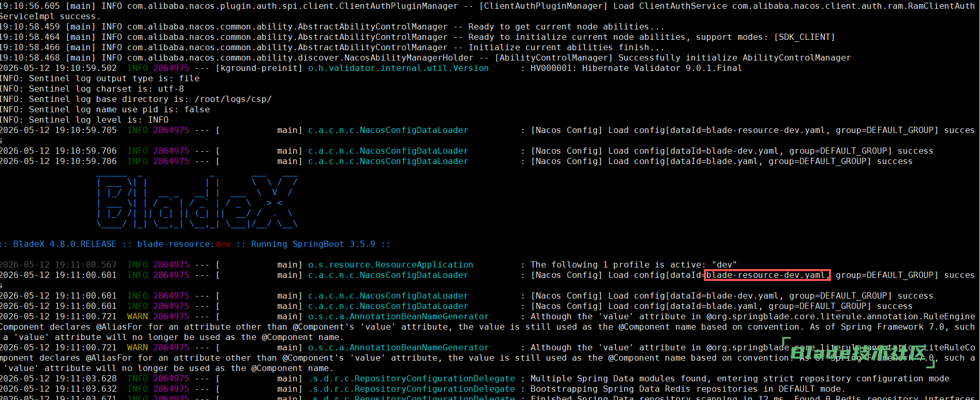
Task: Click the /root/logs/csp/ directory path
Action: pyautogui.click(x=233, y=99)
